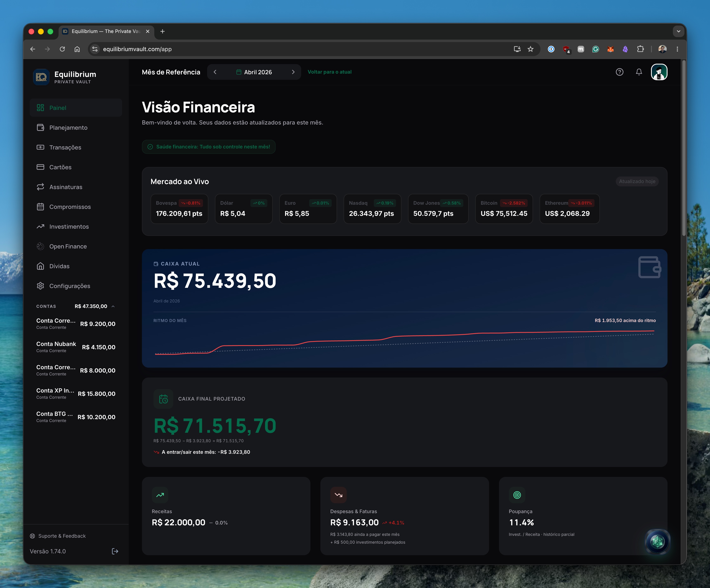Click the Configurações gear icon

tap(40, 286)
